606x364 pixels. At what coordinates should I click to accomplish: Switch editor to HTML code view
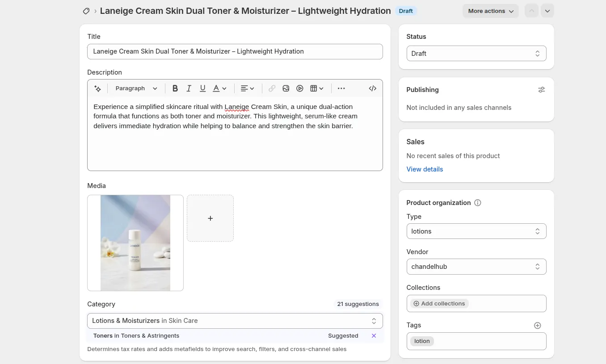coord(373,88)
